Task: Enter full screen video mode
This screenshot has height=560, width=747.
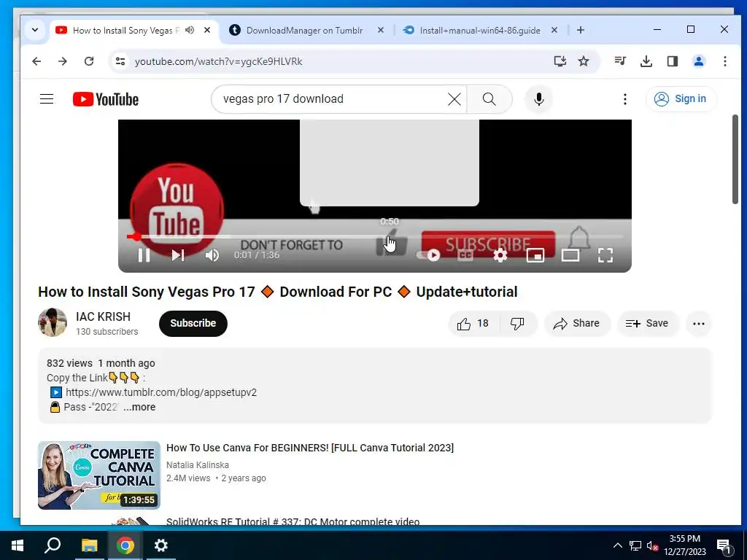Action: [605, 255]
